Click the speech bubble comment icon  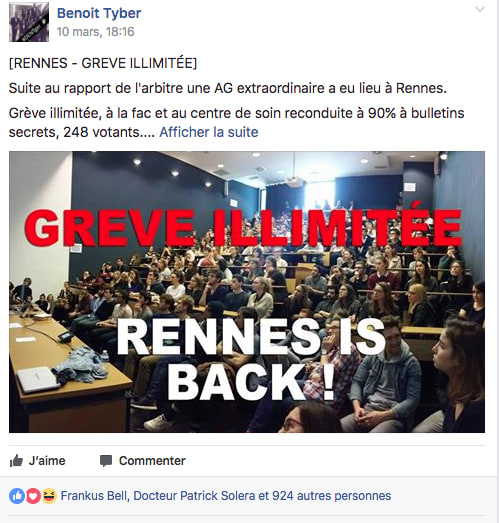coord(106,461)
